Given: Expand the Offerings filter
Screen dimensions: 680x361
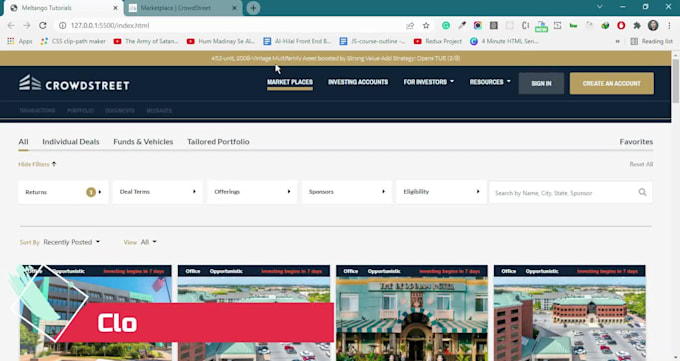Looking at the screenshot, I should tap(252, 192).
